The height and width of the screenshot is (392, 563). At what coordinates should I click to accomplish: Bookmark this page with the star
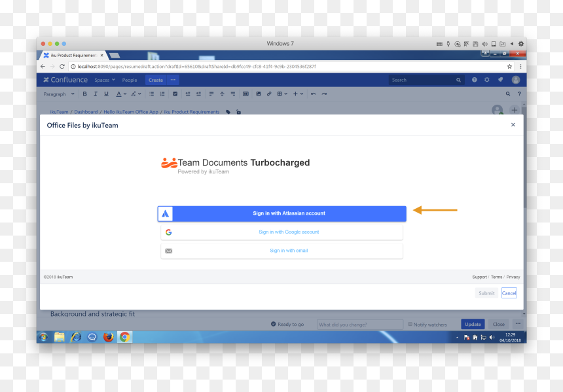pos(509,66)
